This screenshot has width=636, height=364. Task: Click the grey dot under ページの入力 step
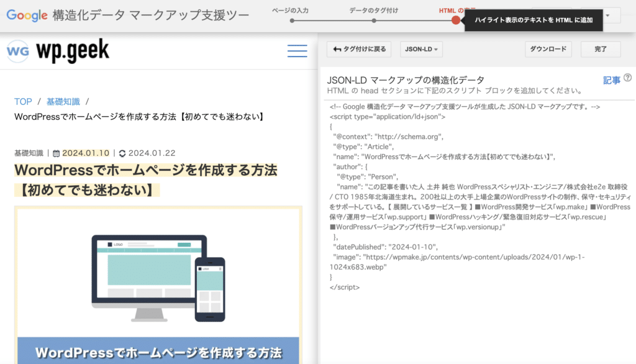click(292, 20)
